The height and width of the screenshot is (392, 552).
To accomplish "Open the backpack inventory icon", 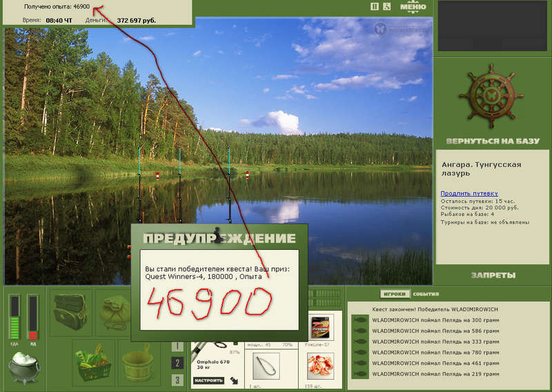I will pos(71,312).
